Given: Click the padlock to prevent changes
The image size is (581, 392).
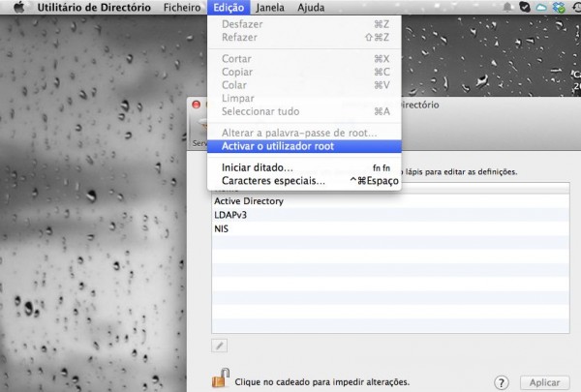Looking at the screenshot, I should [221, 377].
